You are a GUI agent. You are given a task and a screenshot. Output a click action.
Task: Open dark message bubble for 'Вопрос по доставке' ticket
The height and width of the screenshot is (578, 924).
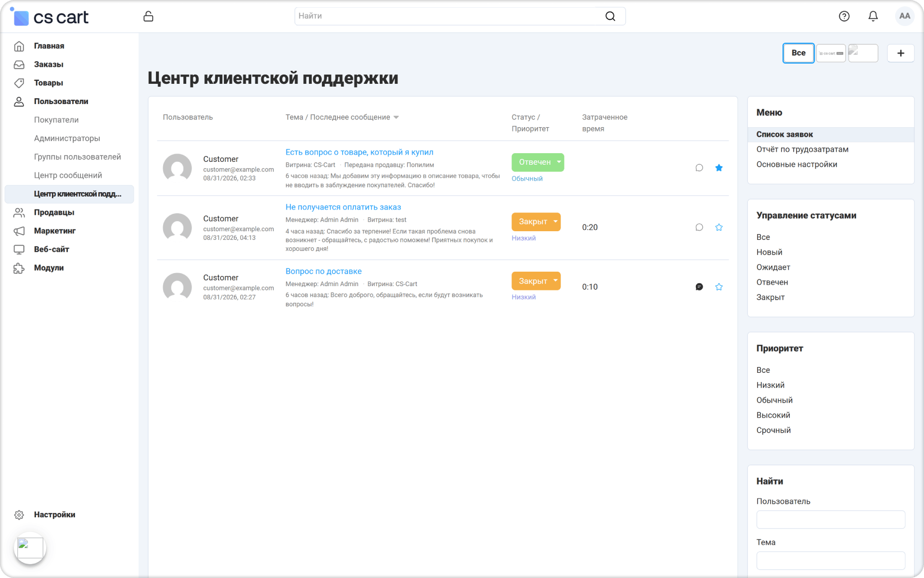click(x=699, y=287)
